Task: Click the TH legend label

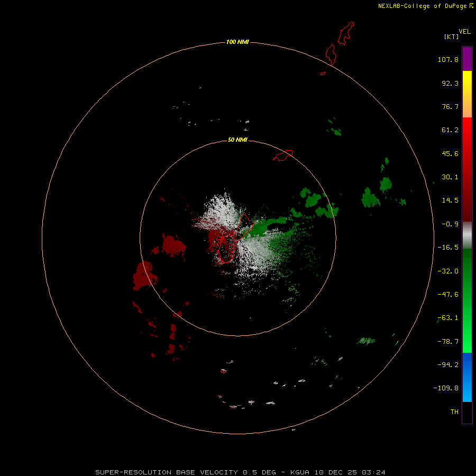Action: coord(454,412)
